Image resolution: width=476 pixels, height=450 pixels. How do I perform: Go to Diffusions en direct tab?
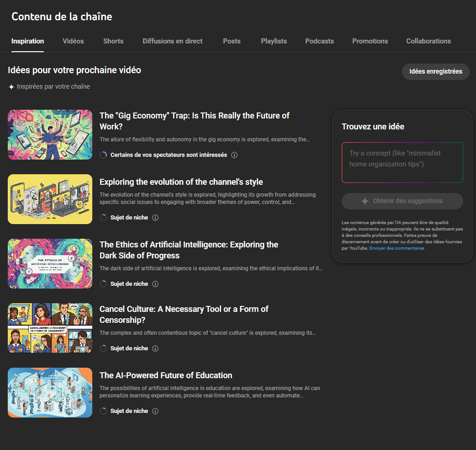point(172,41)
